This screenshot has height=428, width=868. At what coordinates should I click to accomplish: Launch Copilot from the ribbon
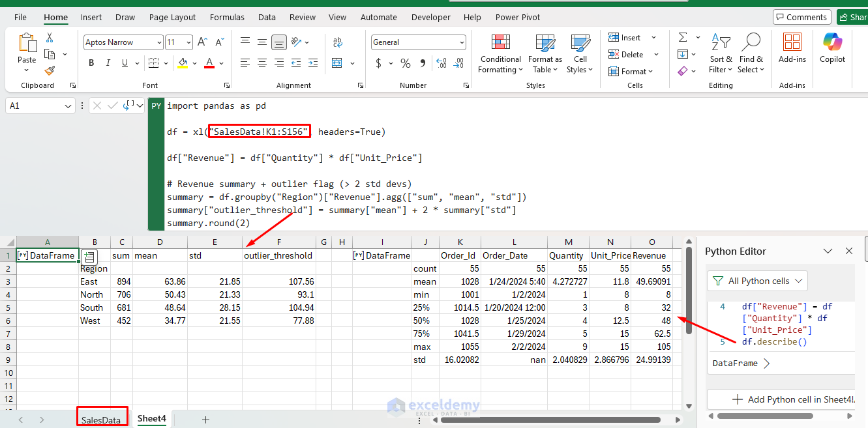[x=832, y=48]
